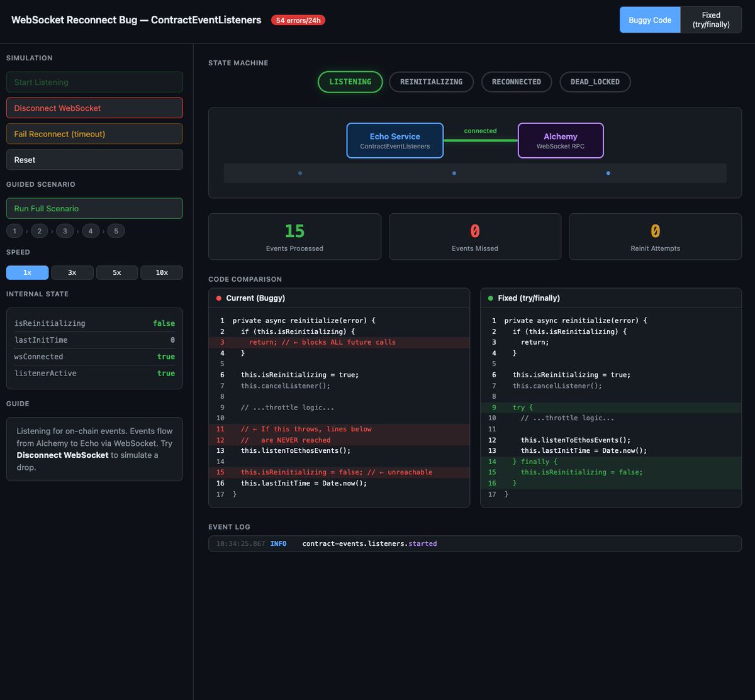Select the RECONNECTED state pill
This screenshot has width=755, height=700.
click(x=517, y=82)
